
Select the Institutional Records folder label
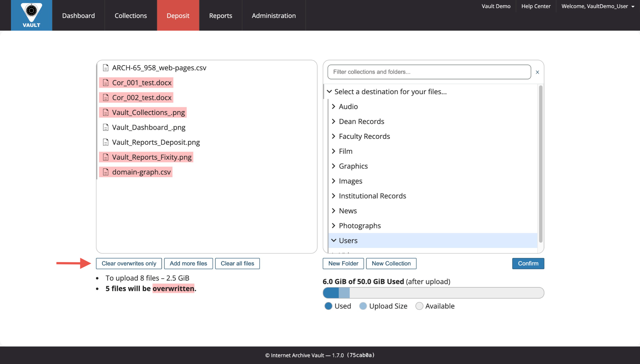tap(372, 196)
